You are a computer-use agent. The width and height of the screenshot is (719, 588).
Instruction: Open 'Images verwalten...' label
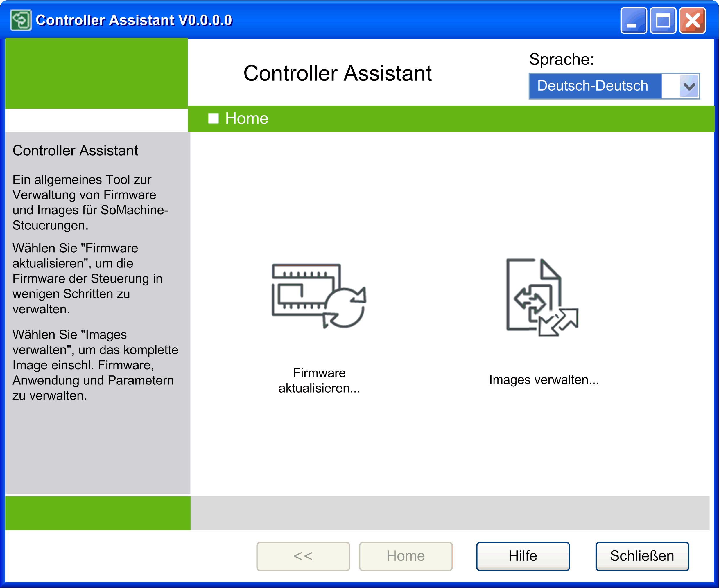point(544,380)
